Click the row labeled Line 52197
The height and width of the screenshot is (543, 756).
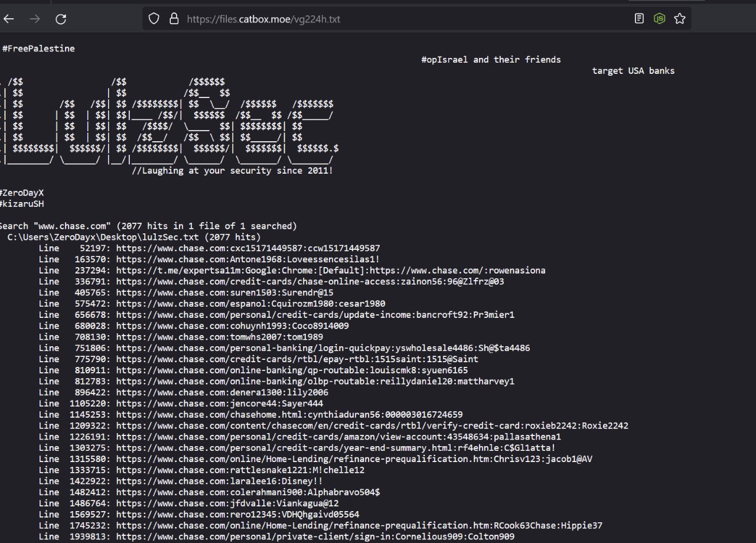click(x=209, y=248)
